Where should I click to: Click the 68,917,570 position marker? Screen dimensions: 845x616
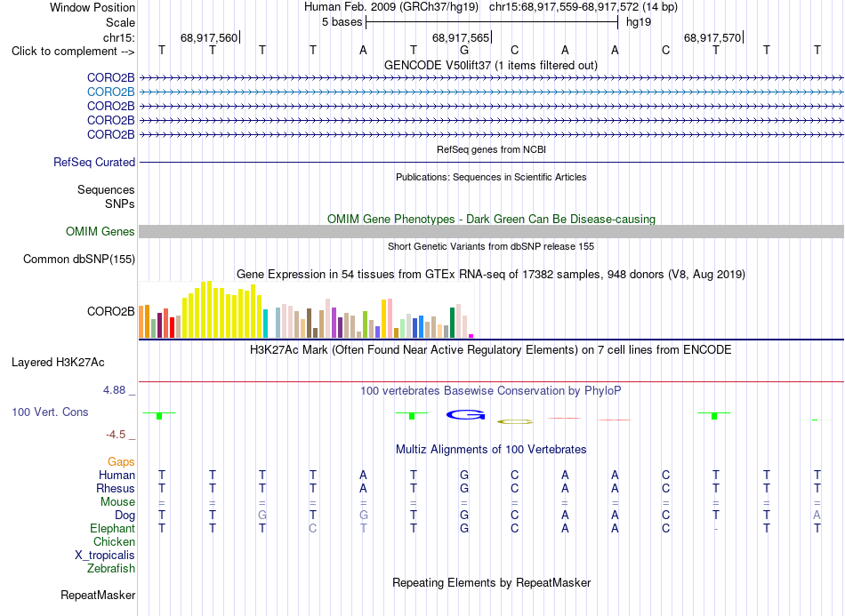(x=713, y=37)
